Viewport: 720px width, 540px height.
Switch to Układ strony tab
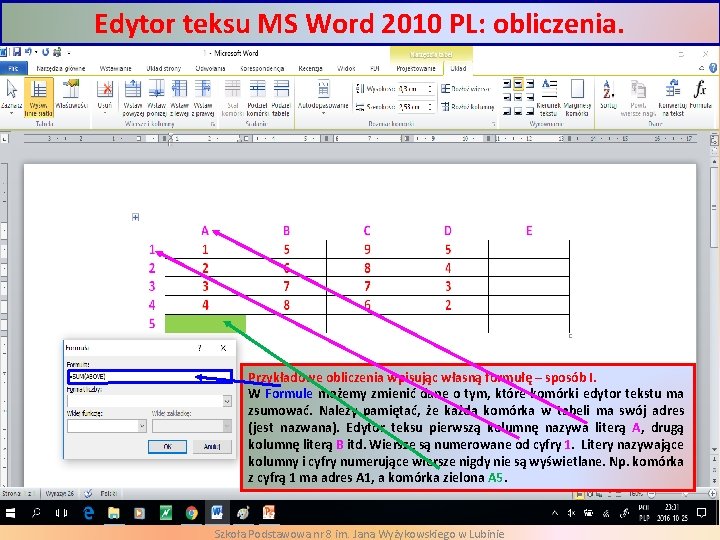164,68
